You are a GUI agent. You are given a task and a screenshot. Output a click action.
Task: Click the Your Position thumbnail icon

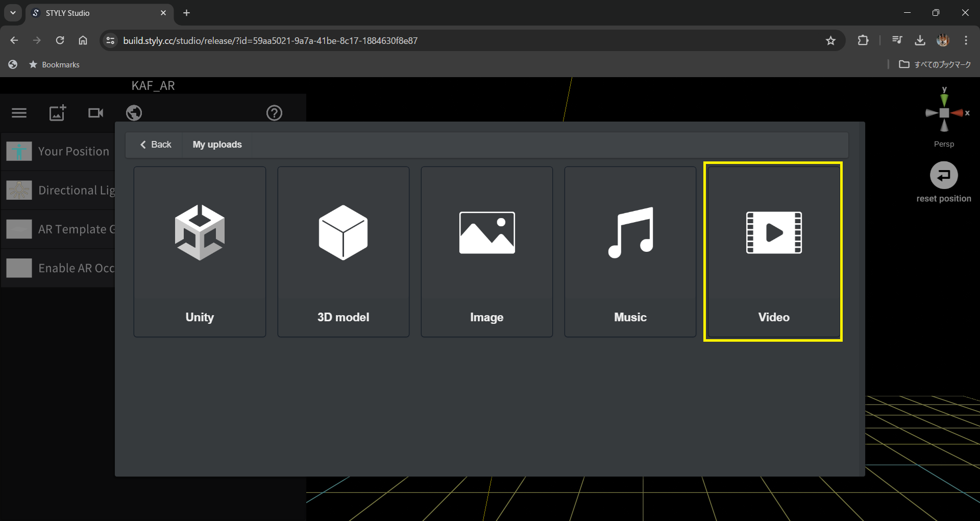[19, 151]
